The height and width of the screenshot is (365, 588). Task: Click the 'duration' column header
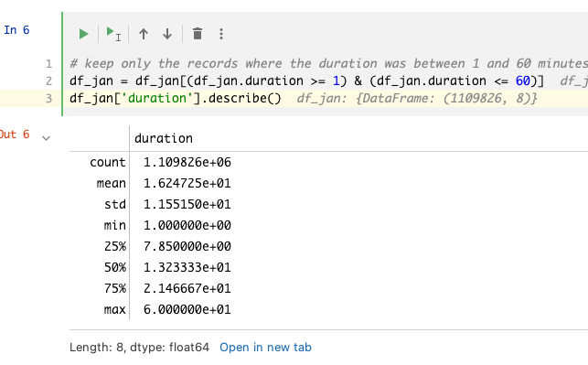(x=164, y=138)
